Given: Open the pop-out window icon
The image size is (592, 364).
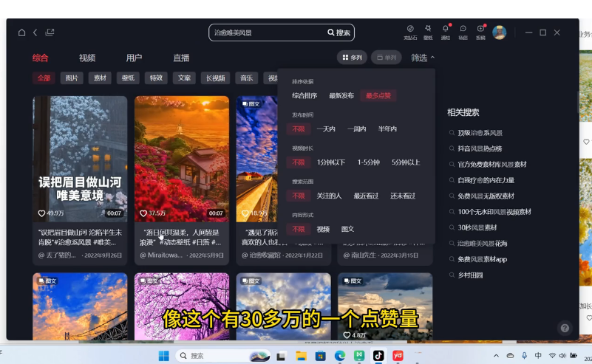Looking at the screenshot, I should [x=50, y=32].
